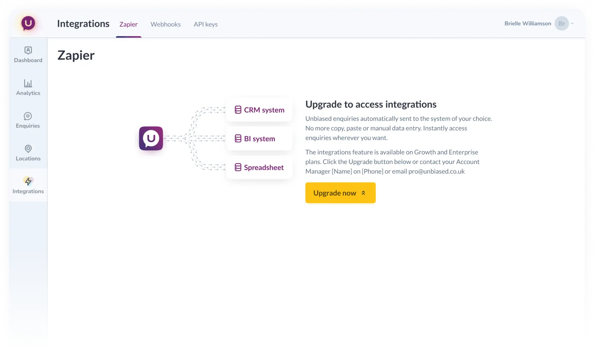594x364 pixels.
Task: Click the Spreadsheet card label
Action: coord(263,167)
